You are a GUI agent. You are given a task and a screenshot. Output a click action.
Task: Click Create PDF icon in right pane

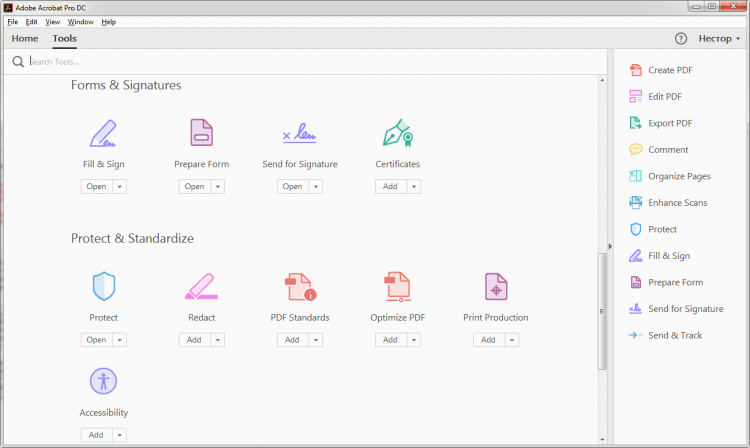[x=635, y=70]
